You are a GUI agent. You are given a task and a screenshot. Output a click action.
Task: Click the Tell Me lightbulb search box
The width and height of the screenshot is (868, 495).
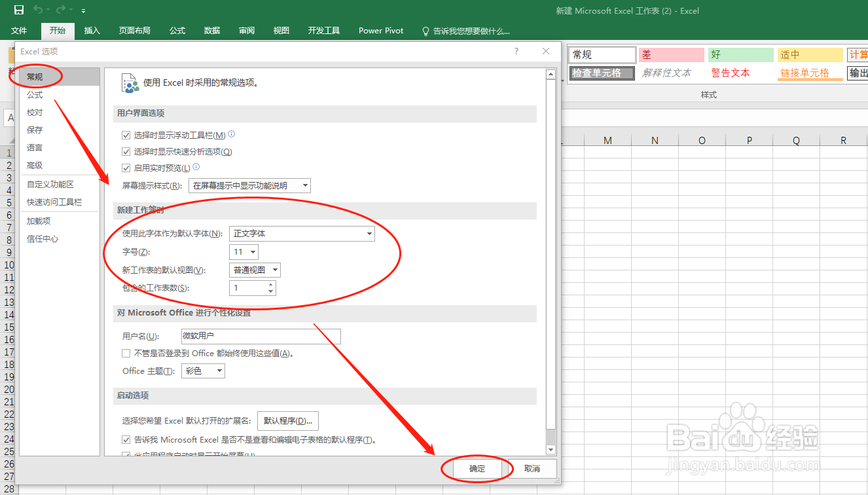coord(466,31)
